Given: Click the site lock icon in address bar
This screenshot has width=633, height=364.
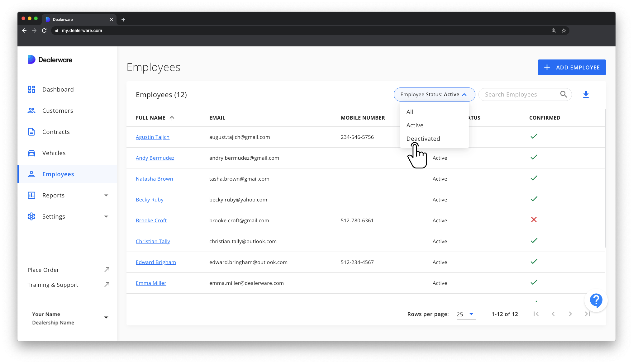Looking at the screenshot, I should (x=57, y=31).
